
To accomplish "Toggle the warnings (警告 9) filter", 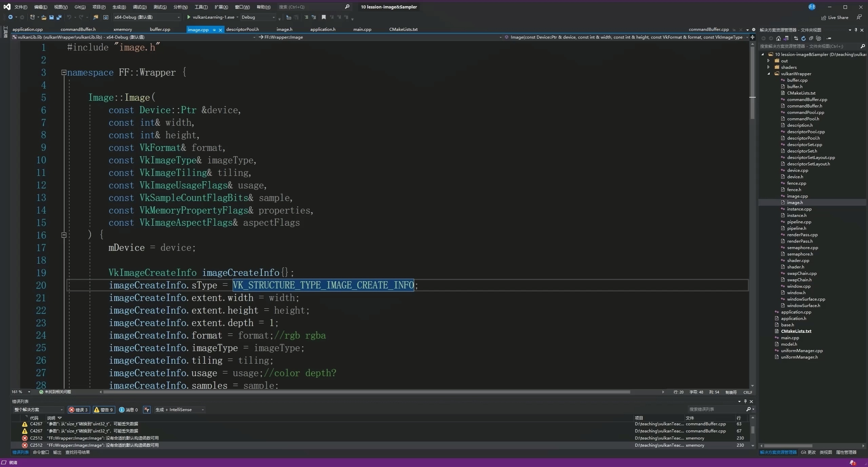I will [103, 410].
